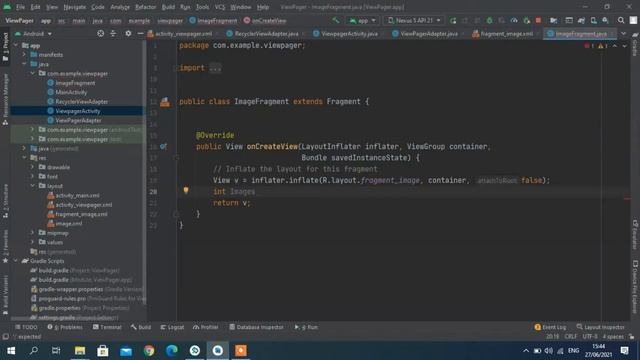Open the Terminal tool window
Viewport: 640px width, 360px height.
107,327
